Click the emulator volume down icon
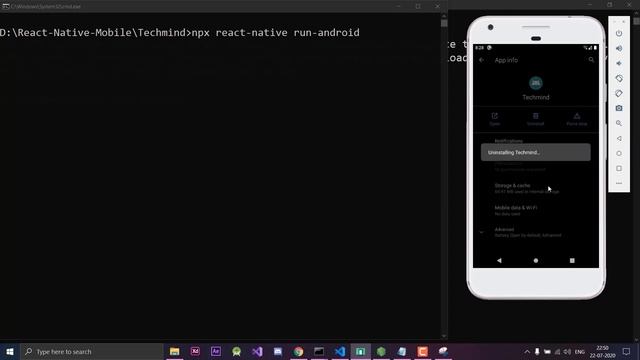 point(619,64)
